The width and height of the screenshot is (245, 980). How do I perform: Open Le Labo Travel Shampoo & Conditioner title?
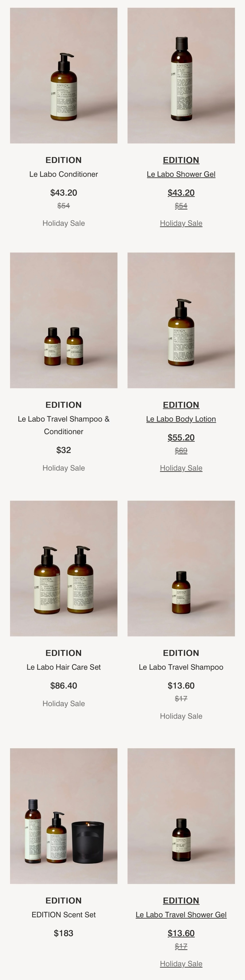(63, 425)
